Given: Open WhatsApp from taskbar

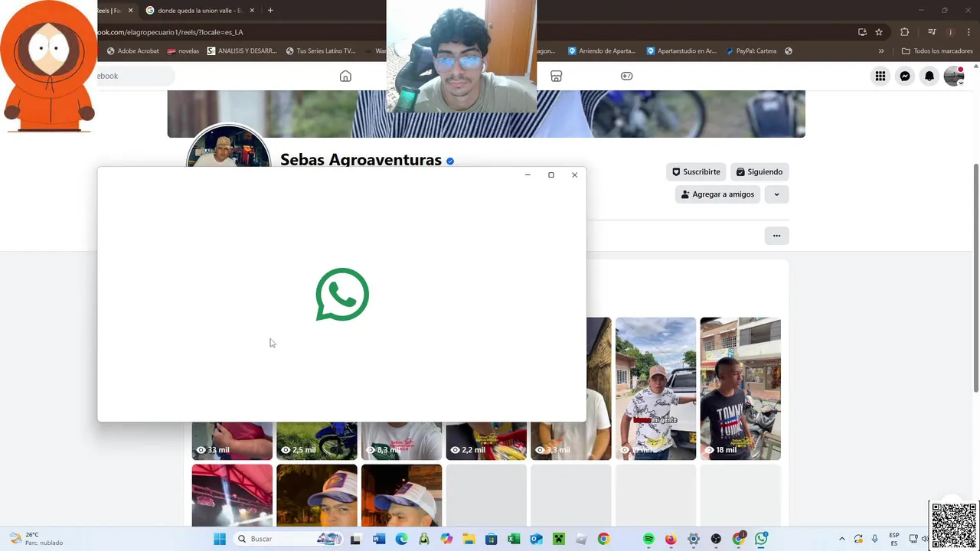Looking at the screenshot, I should click(761, 539).
